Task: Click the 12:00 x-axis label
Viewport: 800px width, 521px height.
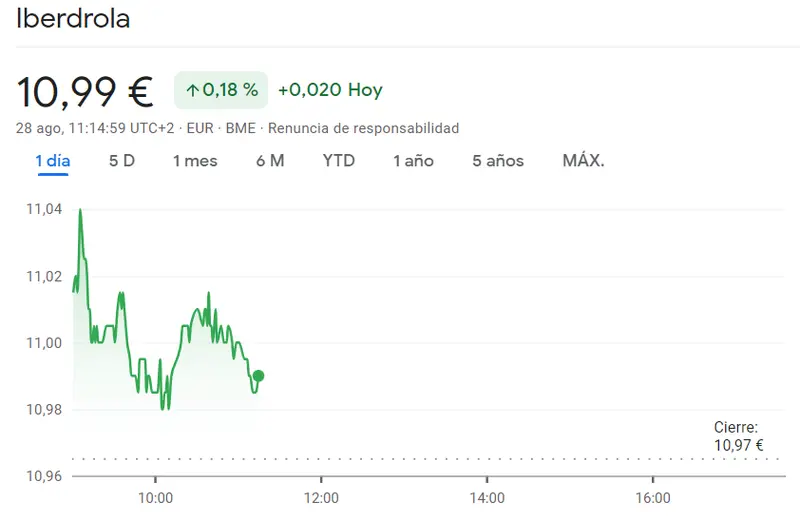Action: [x=321, y=498]
